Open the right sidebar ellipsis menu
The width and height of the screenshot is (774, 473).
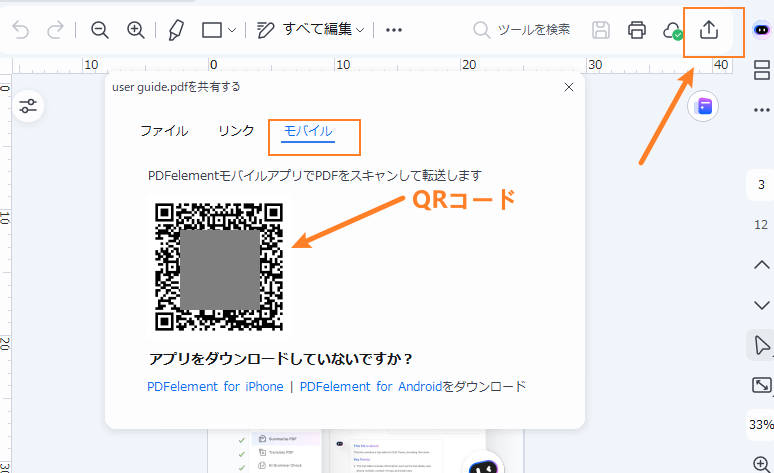762,110
